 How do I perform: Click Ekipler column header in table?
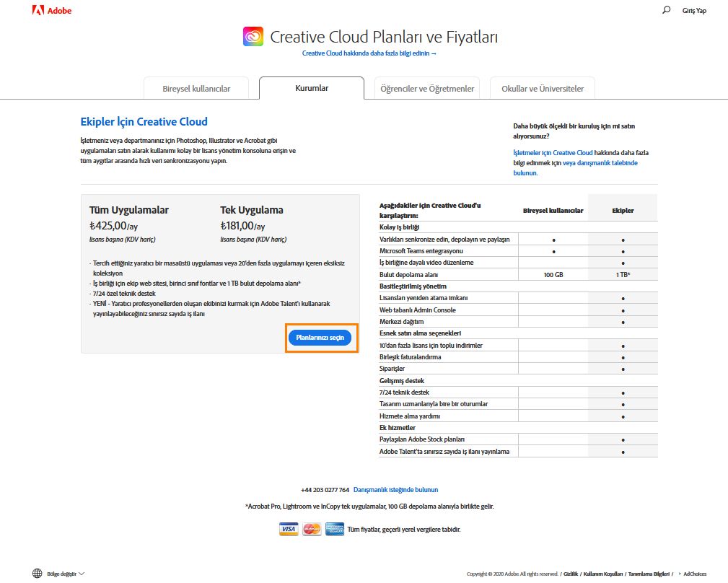tap(623, 210)
